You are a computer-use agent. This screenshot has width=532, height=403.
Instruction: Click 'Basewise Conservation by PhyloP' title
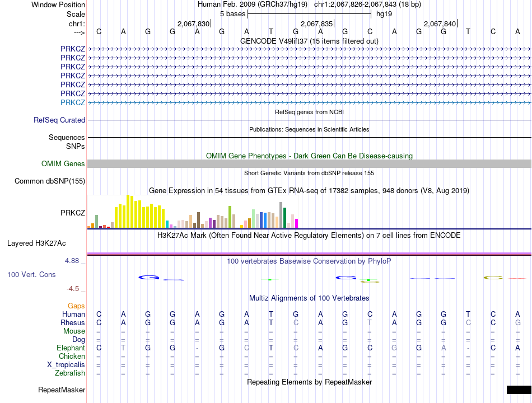point(309,261)
